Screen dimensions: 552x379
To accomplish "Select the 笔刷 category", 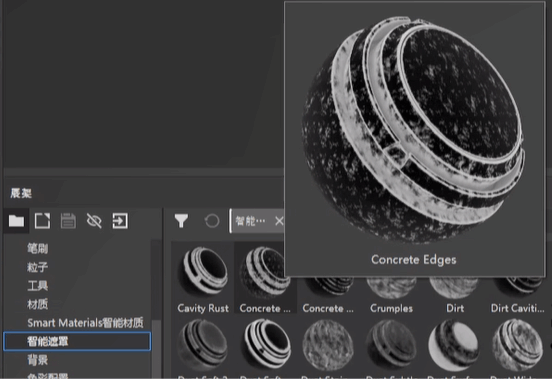I will coord(37,248).
